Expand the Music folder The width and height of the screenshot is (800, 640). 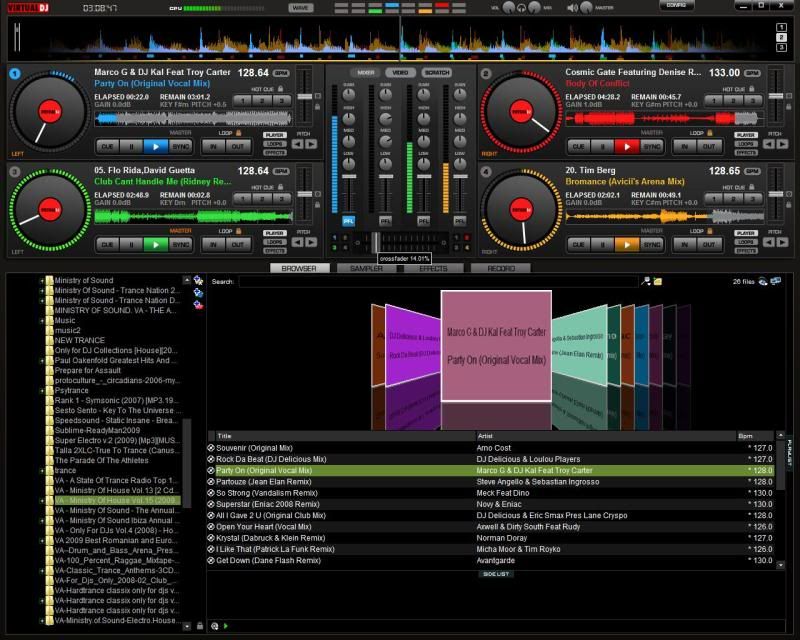42,321
